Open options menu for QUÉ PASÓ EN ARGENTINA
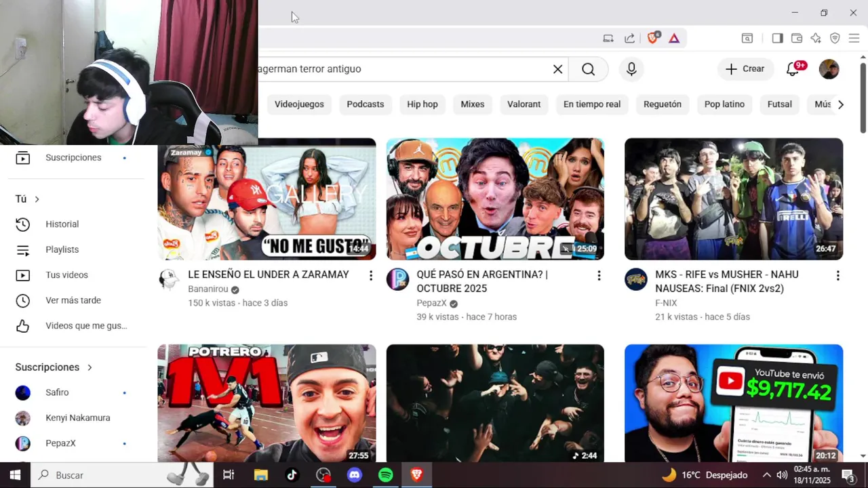Screen dimensions: 868x488 pyautogui.click(x=599, y=276)
